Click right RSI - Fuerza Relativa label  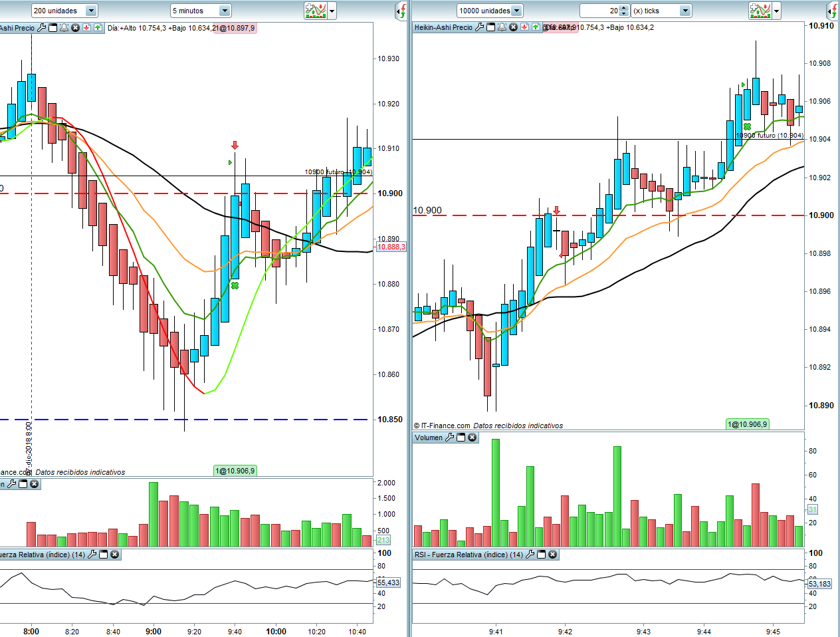[469, 555]
